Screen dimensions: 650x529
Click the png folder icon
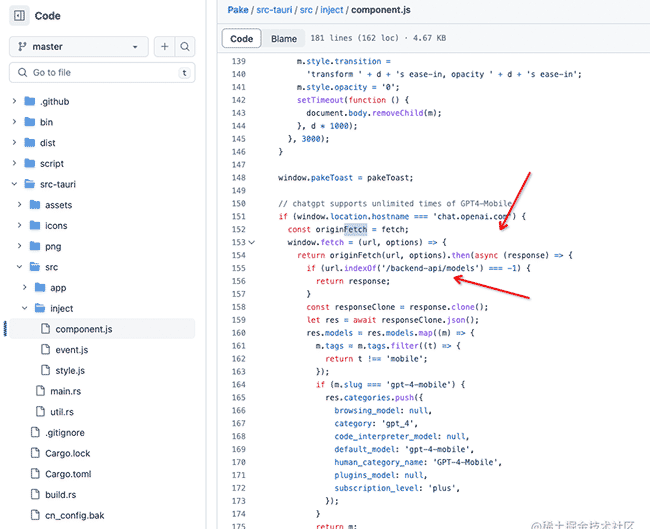point(35,246)
